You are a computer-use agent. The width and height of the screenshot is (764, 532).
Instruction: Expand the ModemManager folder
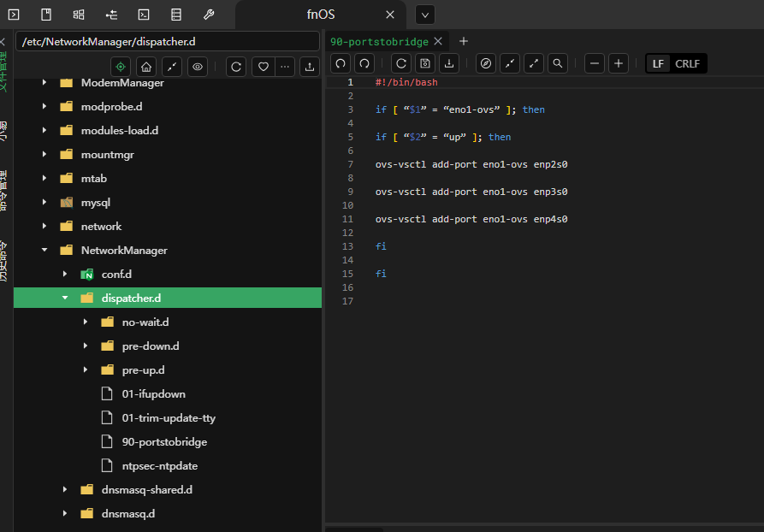coord(44,82)
